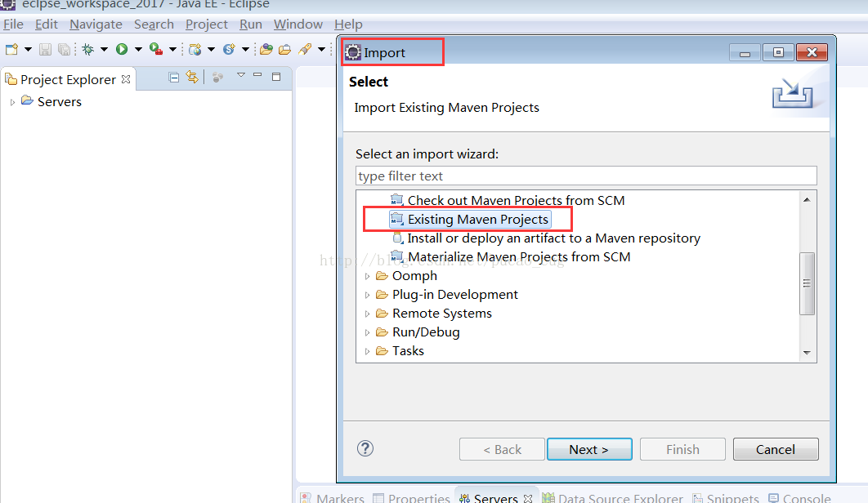
Task: Expand the Run/Debug category
Action: click(x=367, y=332)
